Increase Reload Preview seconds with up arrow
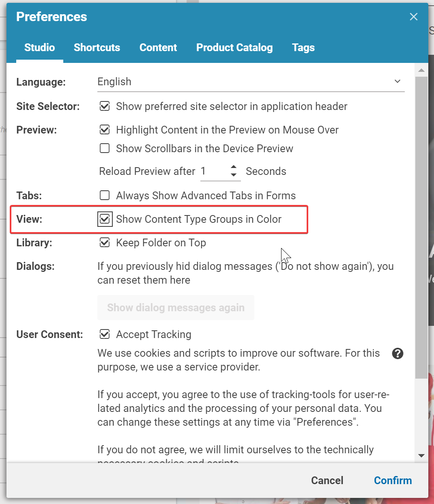 coord(234,167)
